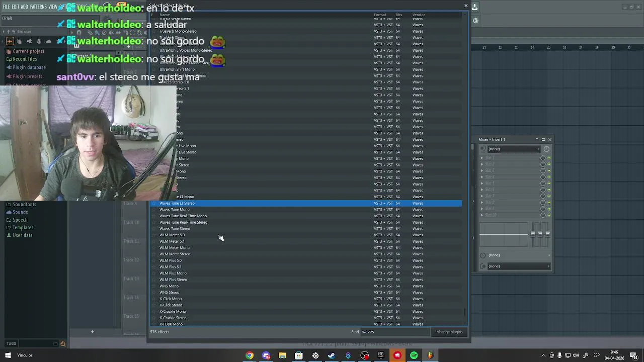The width and height of the screenshot is (644, 362).
Task: Open Slot 3 arrow menu in Mixer
Action: [481, 170]
